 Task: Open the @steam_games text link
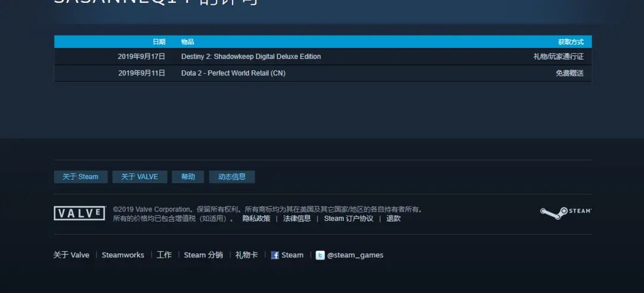point(355,255)
